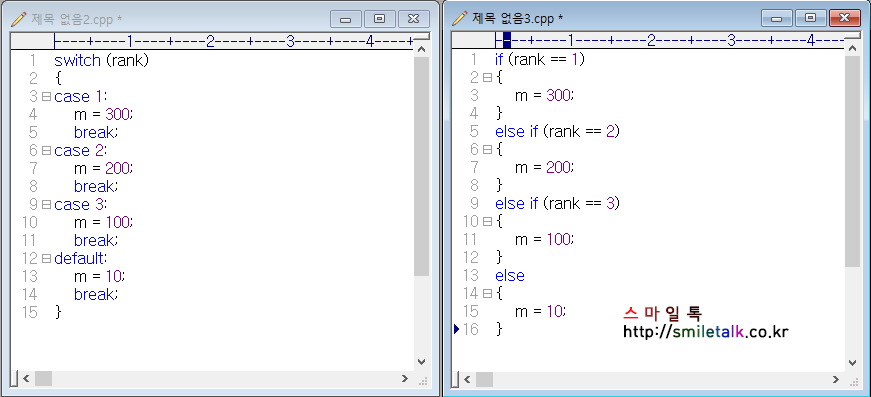Image resolution: width=871 pixels, height=397 pixels.
Task: Click scroll right arrow in left window
Action: click(405, 379)
